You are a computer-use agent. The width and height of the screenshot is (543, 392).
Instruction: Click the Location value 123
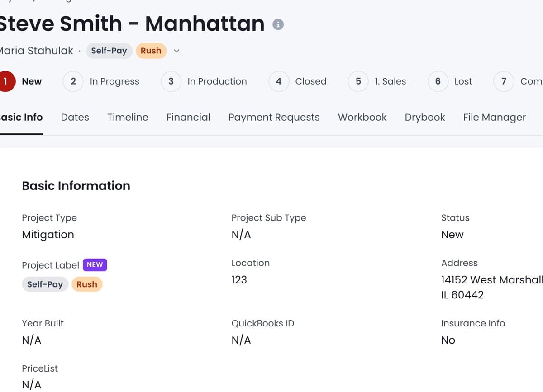(239, 280)
